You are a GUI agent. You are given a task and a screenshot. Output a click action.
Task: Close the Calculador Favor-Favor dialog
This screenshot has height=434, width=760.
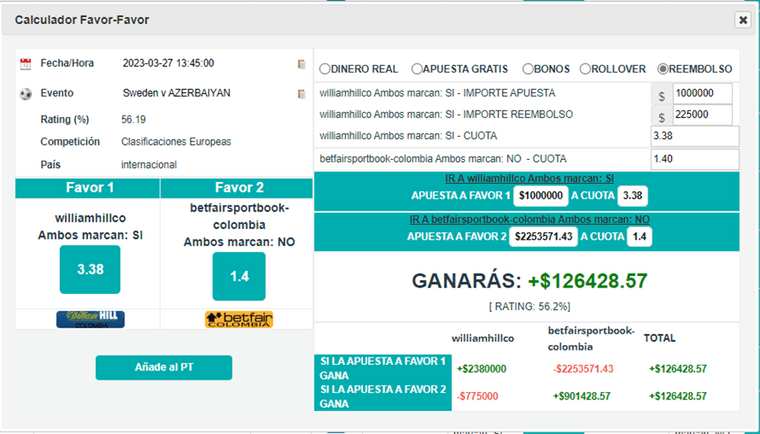click(x=743, y=20)
